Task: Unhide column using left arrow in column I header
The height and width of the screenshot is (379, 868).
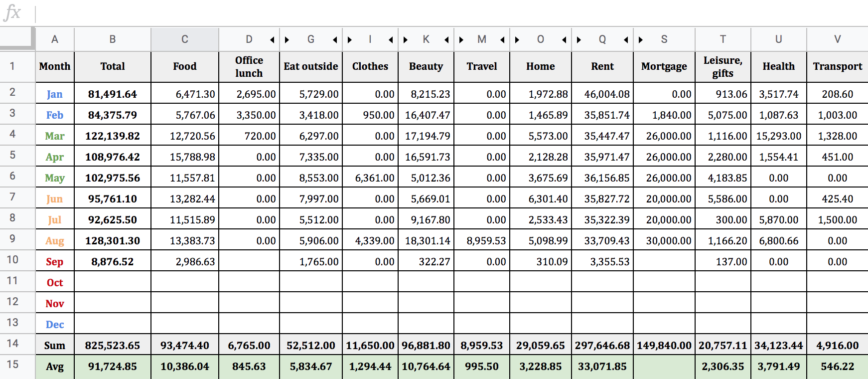Action: [391, 40]
